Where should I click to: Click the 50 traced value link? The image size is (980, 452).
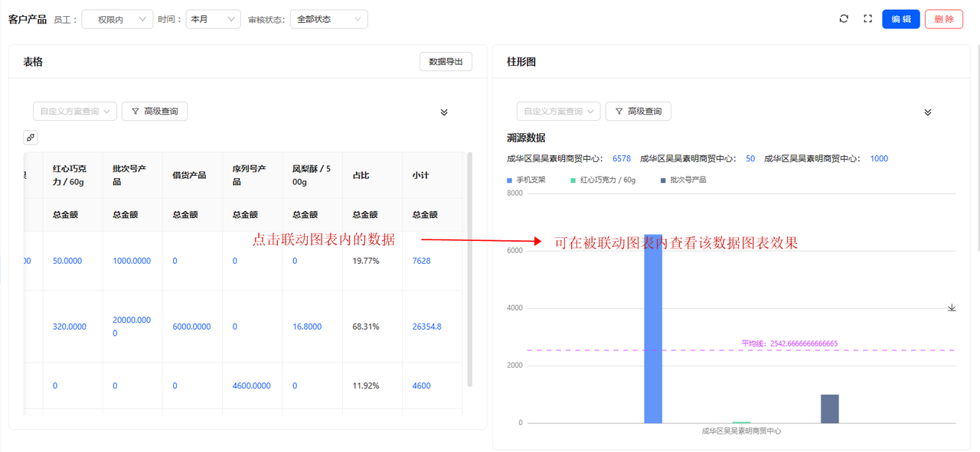(x=750, y=159)
